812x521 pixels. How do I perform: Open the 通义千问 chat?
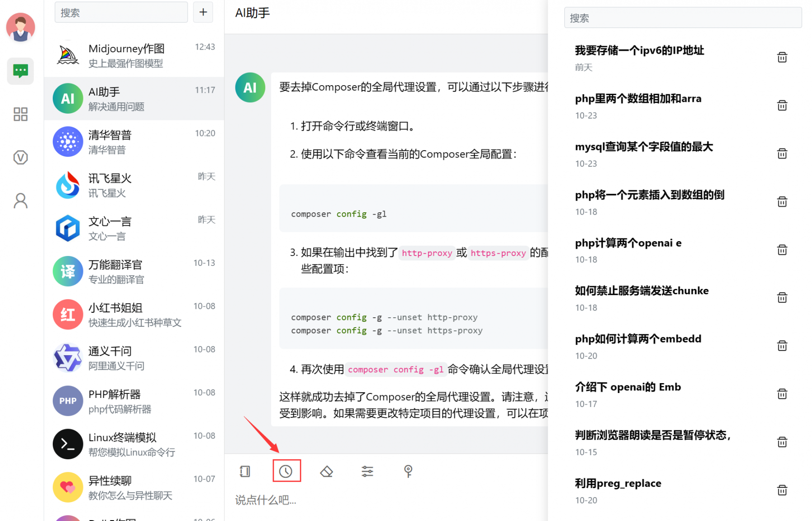[x=134, y=358]
